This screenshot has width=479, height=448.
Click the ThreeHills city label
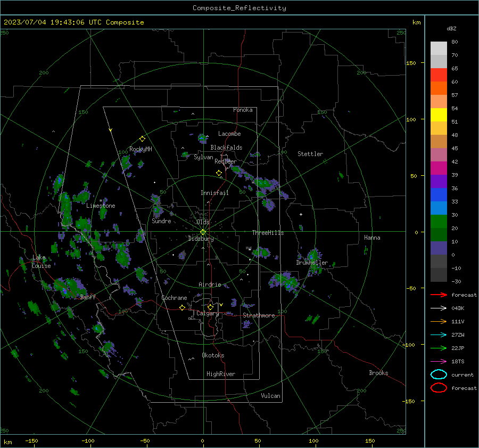pyautogui.click(x=268, y=233)
